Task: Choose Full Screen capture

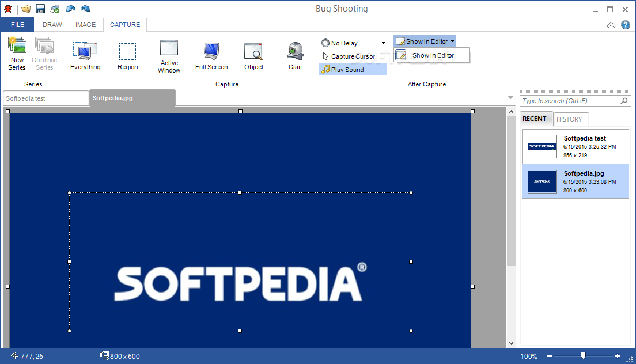Action: (x=211, y=56)
